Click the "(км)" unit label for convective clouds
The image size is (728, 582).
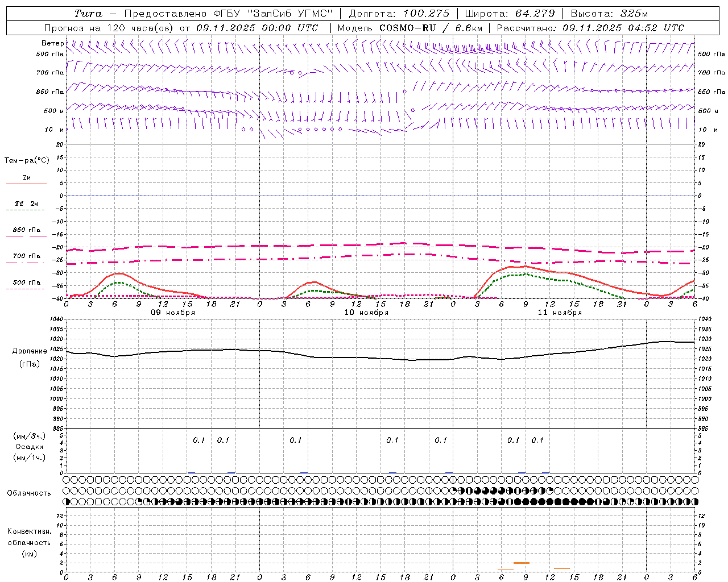(x=29, y=554)
